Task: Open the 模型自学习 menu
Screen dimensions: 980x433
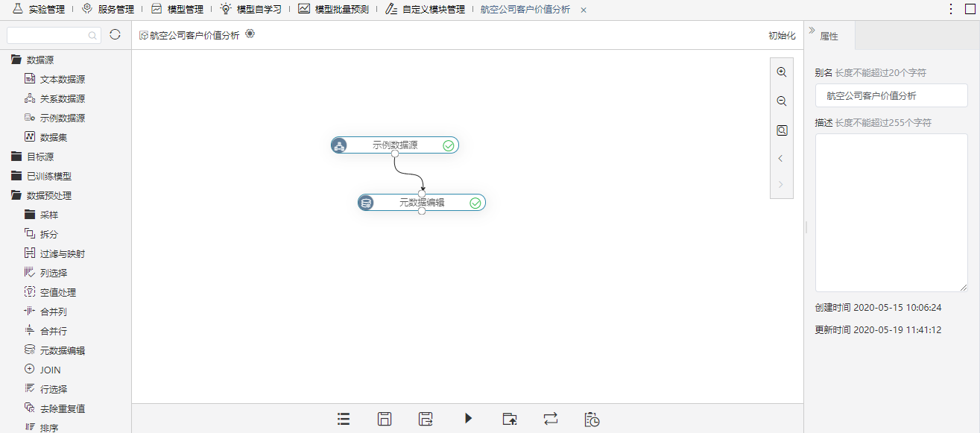Action: 250,10
